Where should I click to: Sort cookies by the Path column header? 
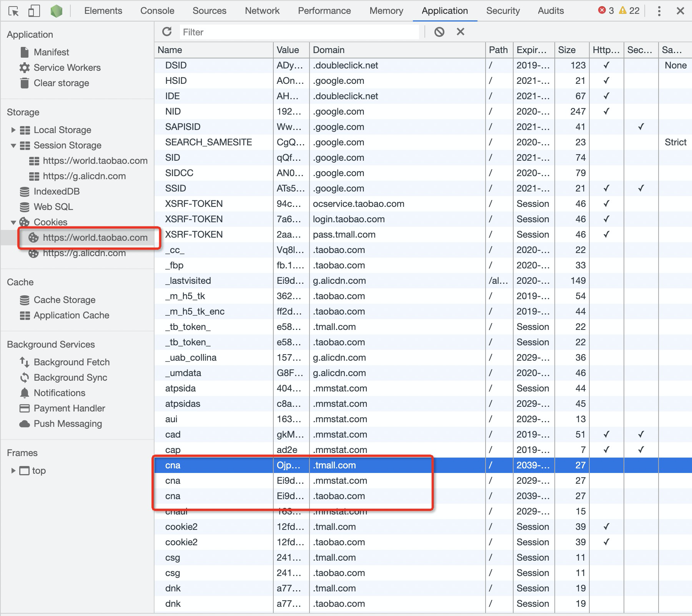pyautogui.click(x=499, y=50)
